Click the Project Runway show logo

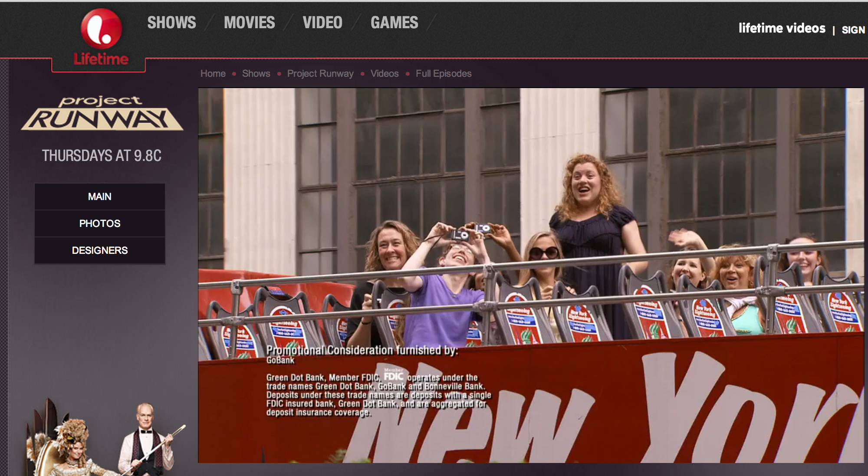pyautogui.click(x=102, y=113)
